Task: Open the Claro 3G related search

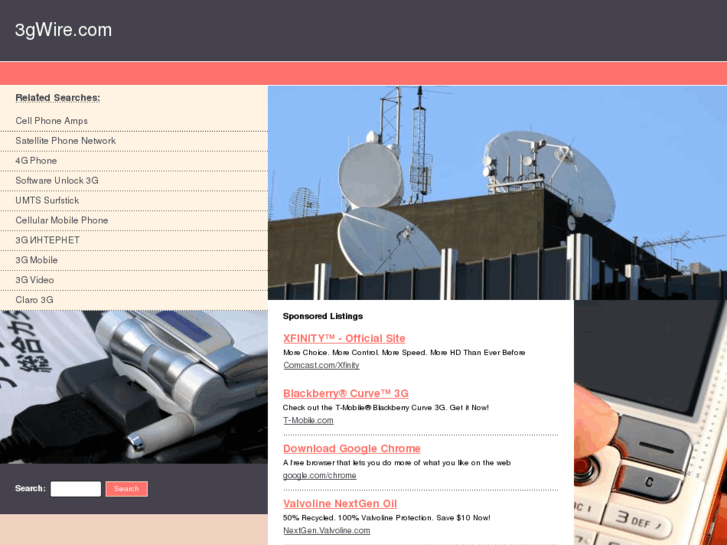Action: [34, 300]
